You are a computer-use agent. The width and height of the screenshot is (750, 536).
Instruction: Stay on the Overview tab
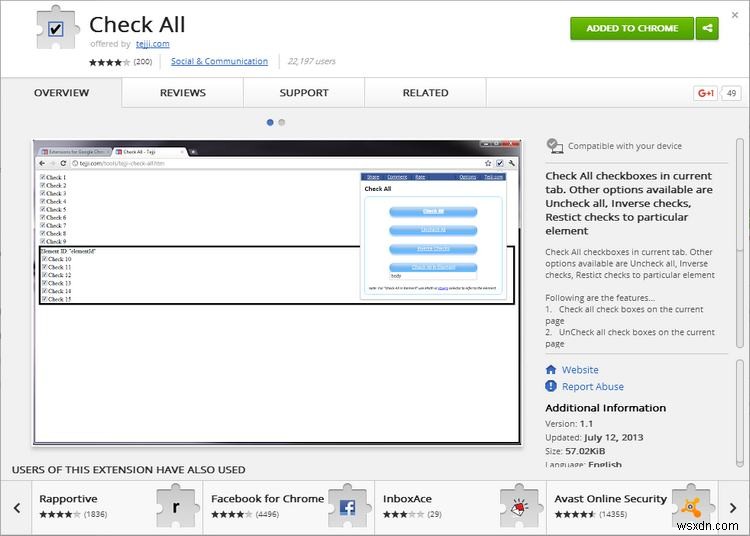pyautogui.click(x=61, y=93)
